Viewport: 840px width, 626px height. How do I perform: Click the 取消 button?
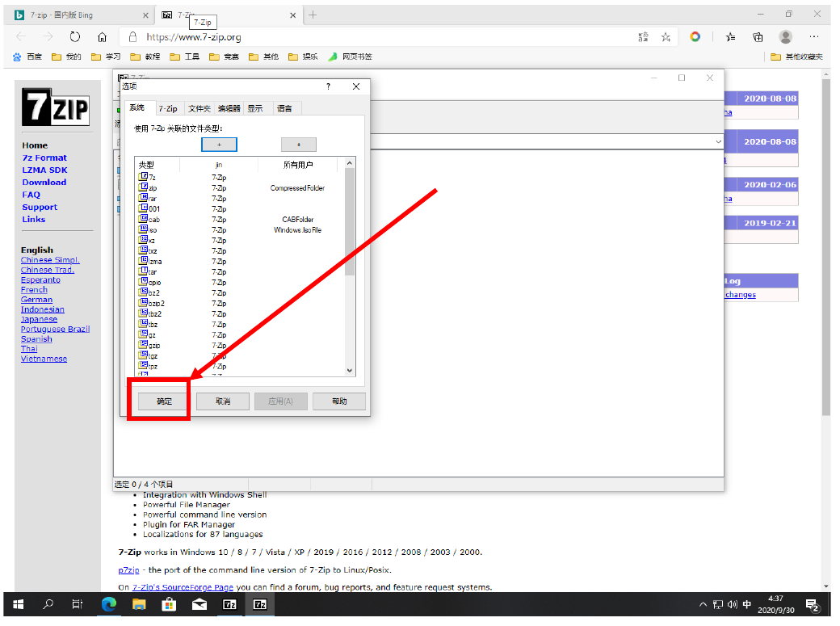point(223,401)
